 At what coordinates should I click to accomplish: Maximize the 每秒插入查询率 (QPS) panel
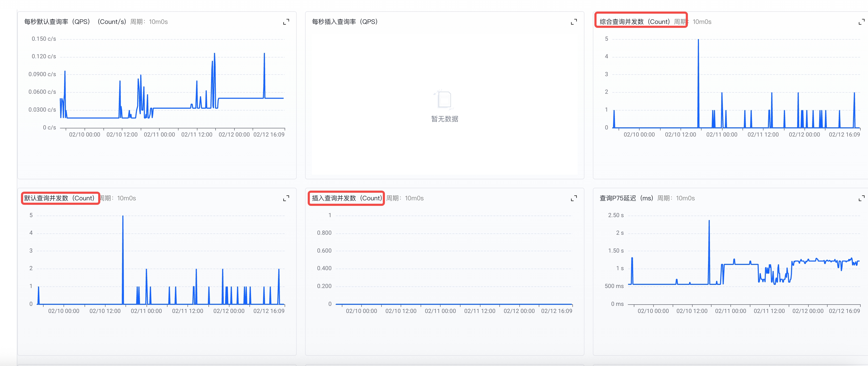point(574,22)
